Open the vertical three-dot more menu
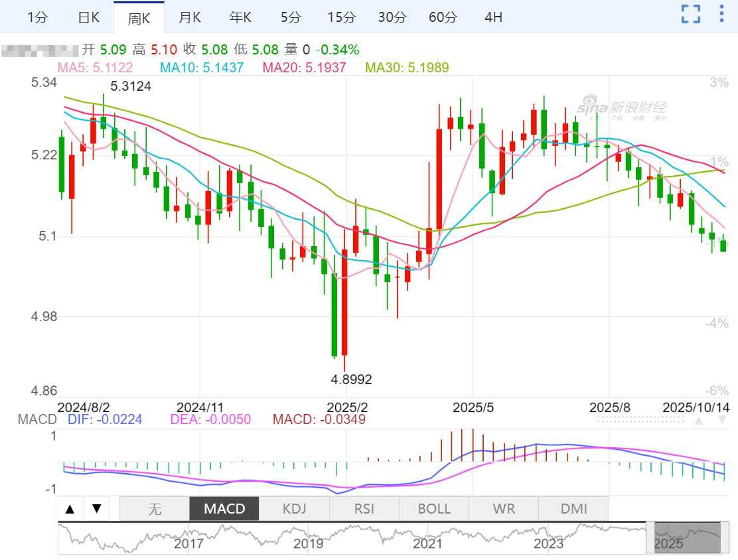Viewport: 738px width, 560px height. [x=722, y=14]
